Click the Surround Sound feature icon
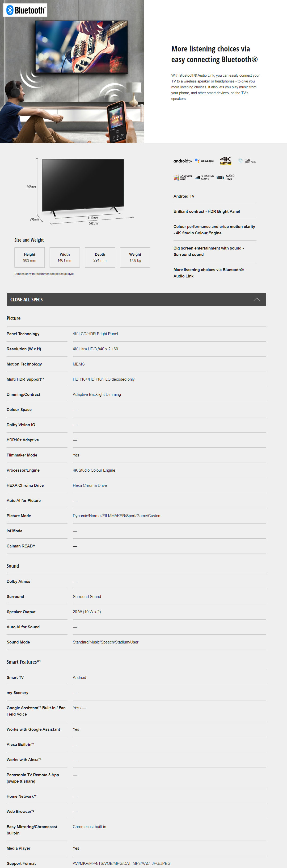The height and width of the screenshot is (868, 287). pyautogui.click(x=204, y=177)
